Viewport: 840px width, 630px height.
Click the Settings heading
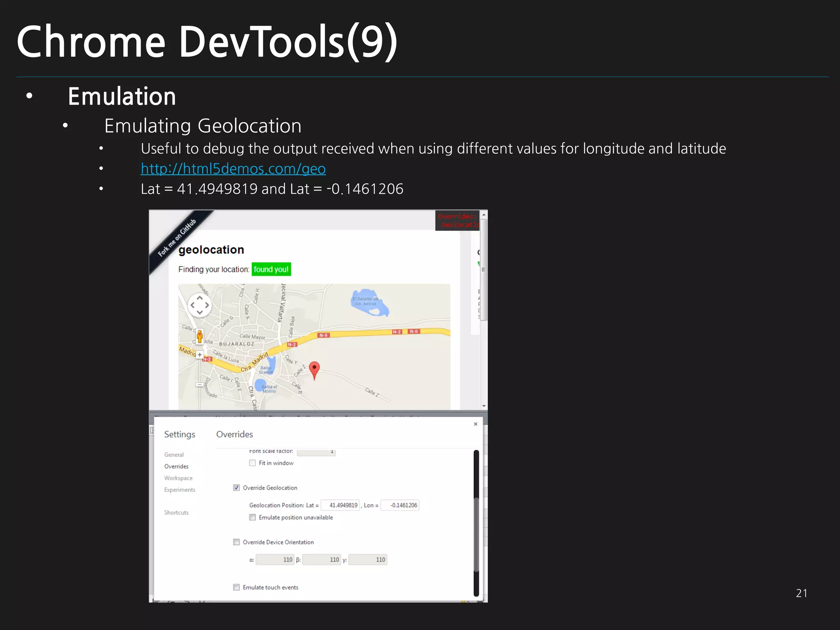point(180,434)
